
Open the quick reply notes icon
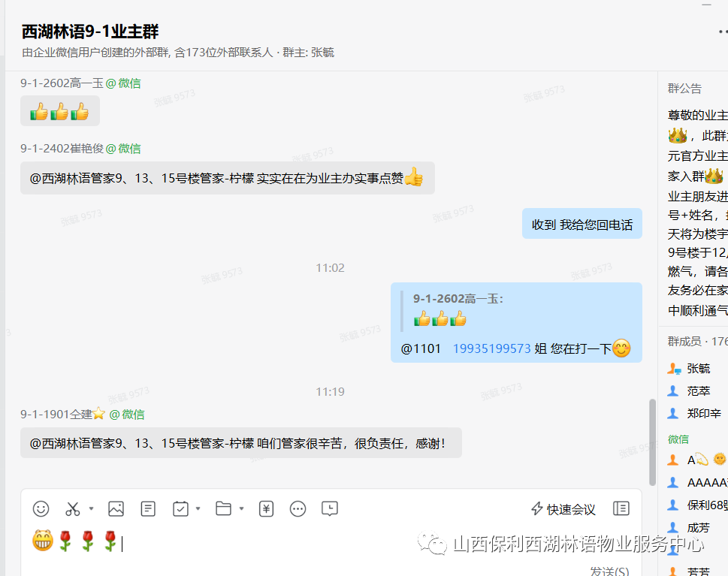click(148, 508)
